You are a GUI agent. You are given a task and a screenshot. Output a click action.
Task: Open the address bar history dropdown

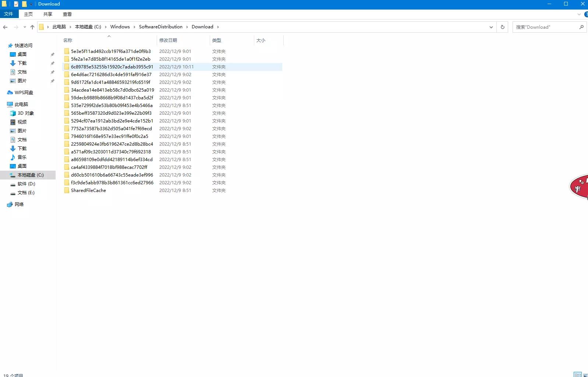pyautogui.click(x=491, y=27)
